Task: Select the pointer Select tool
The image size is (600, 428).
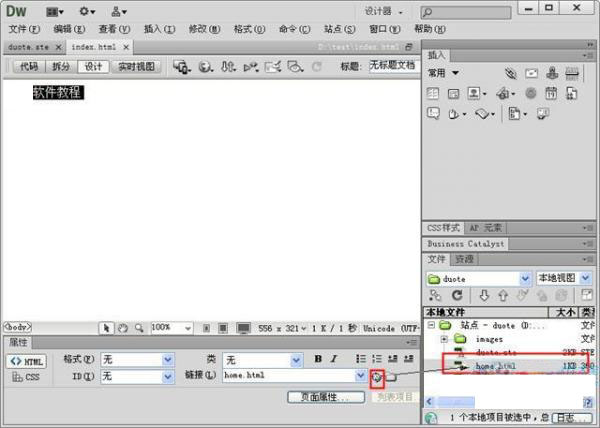Action: (x=106, y=328)
